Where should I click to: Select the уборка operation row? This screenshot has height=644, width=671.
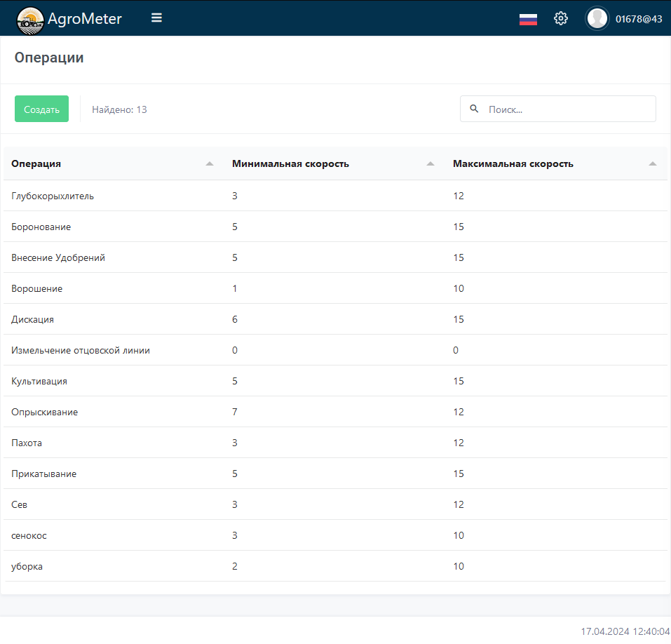point(27,566)
